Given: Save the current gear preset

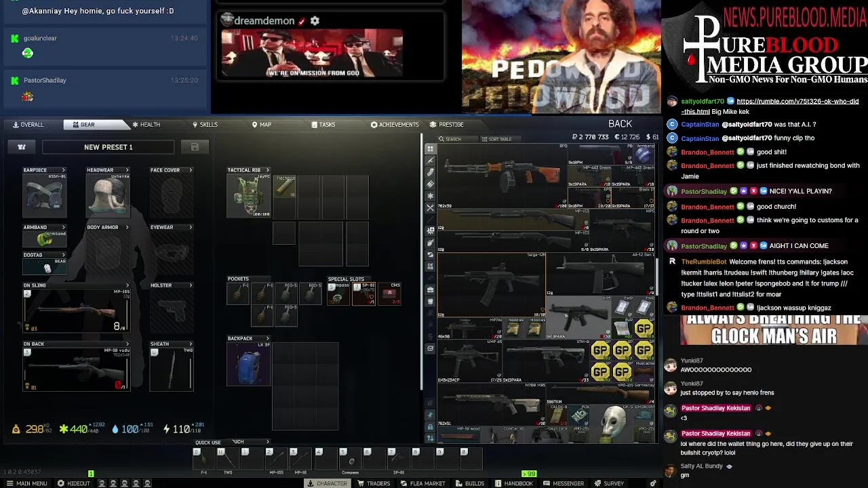Looking at the screenshot, I should 195,147.
